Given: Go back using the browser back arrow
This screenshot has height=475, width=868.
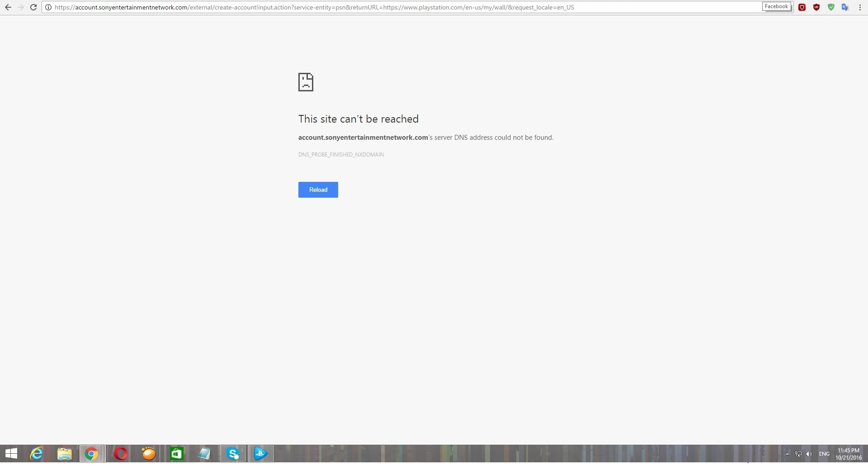Looking at the screenshot, I should pos(8,7).
